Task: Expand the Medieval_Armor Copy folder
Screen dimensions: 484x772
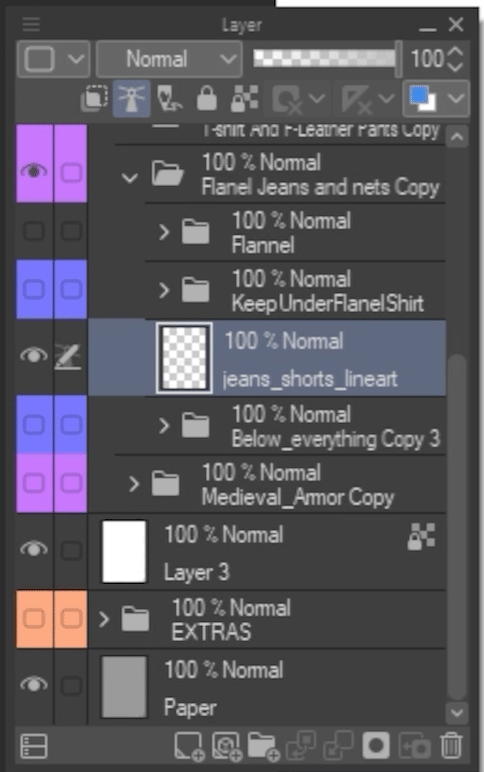Action: pyautogui.click(x=133, y=484)
